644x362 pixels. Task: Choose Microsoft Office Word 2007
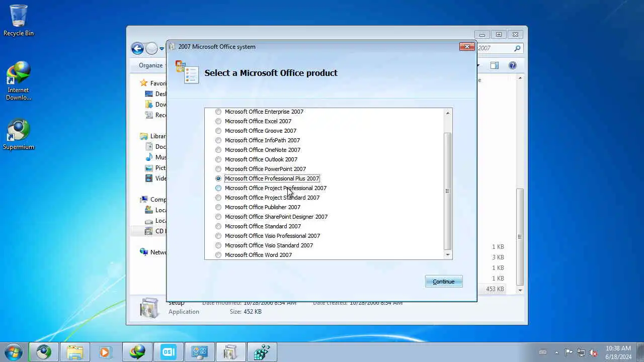coord(218,255)
